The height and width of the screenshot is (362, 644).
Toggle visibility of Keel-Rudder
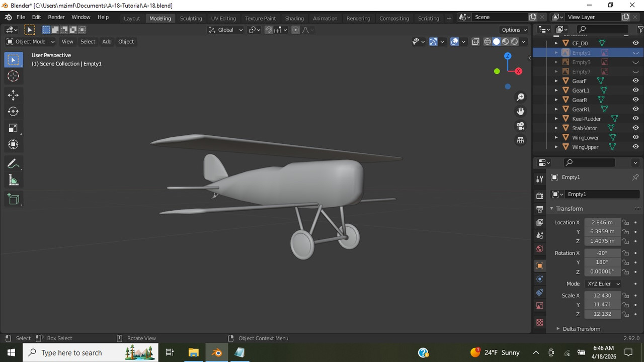(635, 119)
